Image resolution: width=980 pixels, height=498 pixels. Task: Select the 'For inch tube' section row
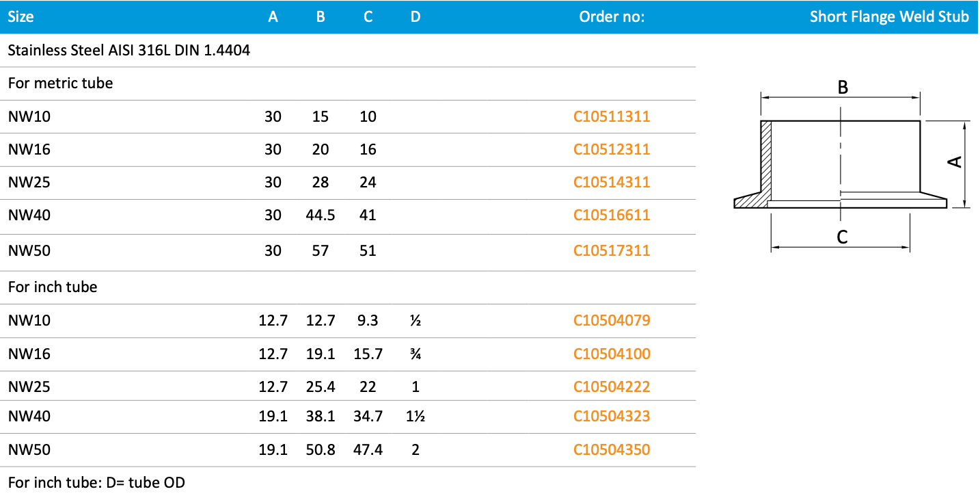point(53,287)
